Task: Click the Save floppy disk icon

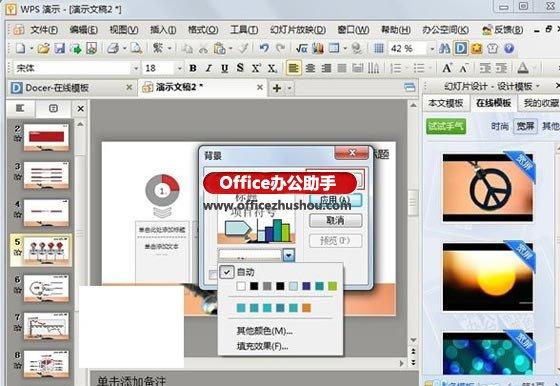Action: (60, 49)
